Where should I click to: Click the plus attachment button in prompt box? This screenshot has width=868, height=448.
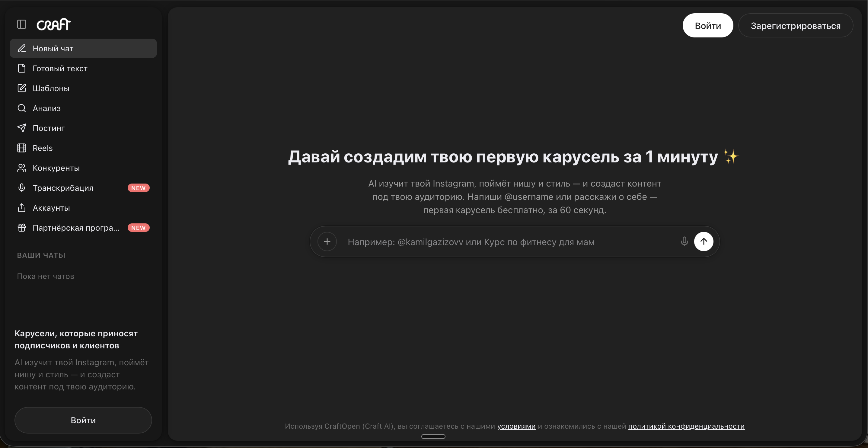327,242
